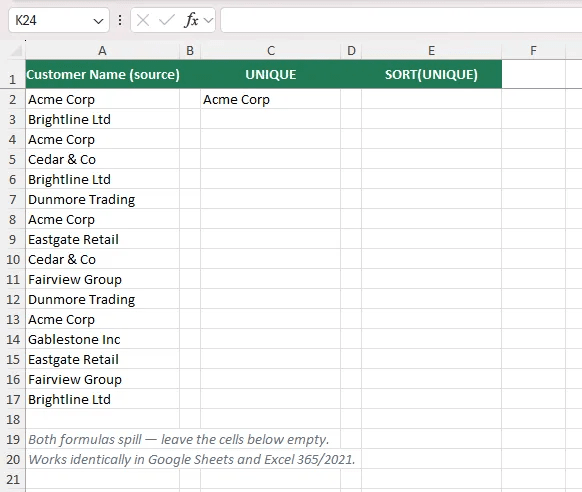Select column F header
This screenshot has width=582, height=492.
click(x=533, y=50)
